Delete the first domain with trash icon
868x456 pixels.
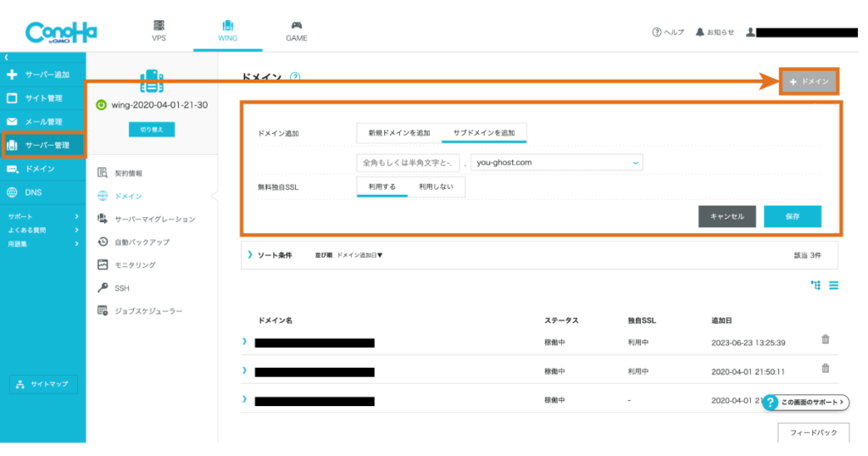click(x=825, y=340)
